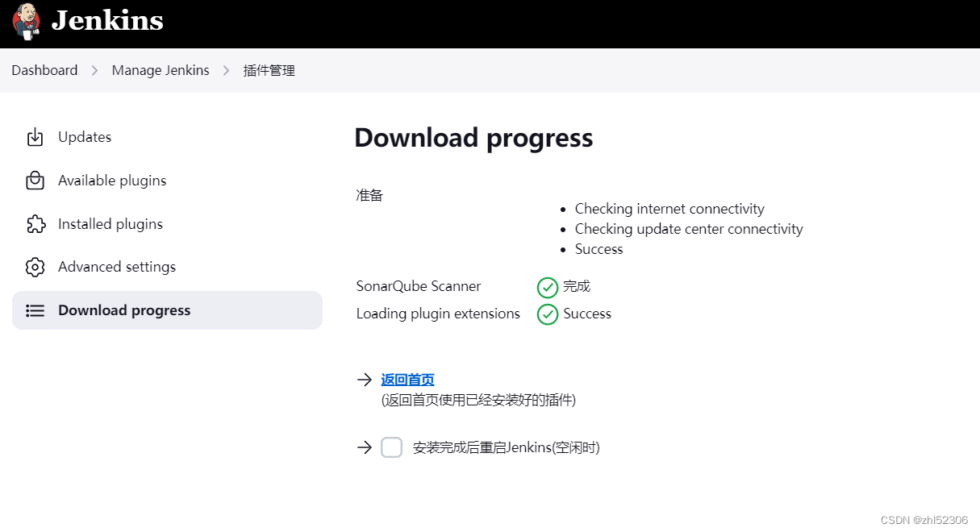Click the Updates download icon in sidebar

(x=35, y=137)
